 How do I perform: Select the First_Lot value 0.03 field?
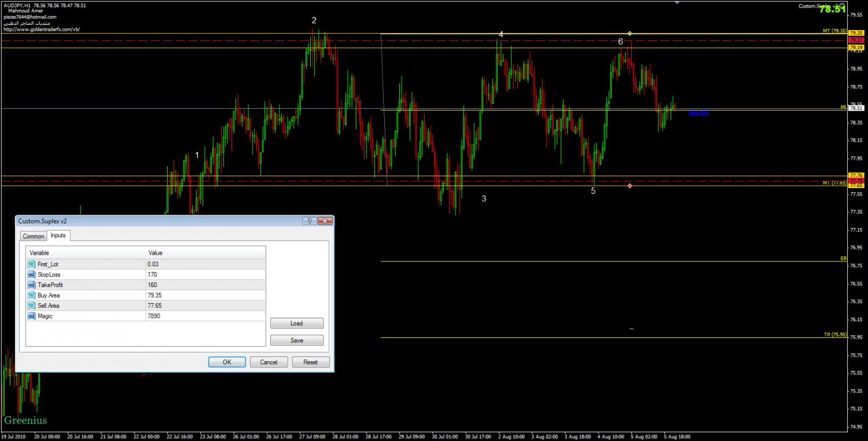coord(205,264)
